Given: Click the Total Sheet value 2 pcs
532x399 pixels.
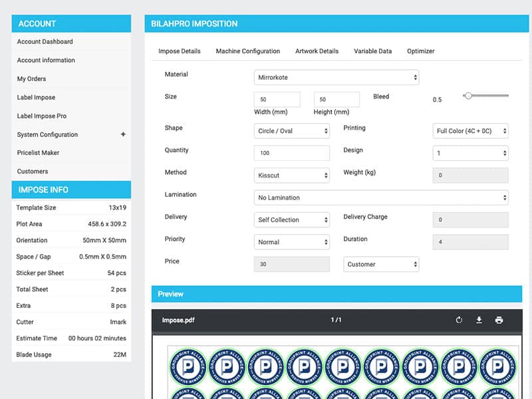Looking at the screenshot, I should 118,289.
